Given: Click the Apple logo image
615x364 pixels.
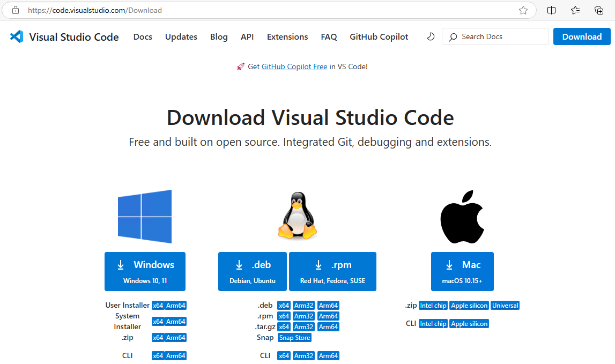Looking at the screenshot, I should pos(462,217).
